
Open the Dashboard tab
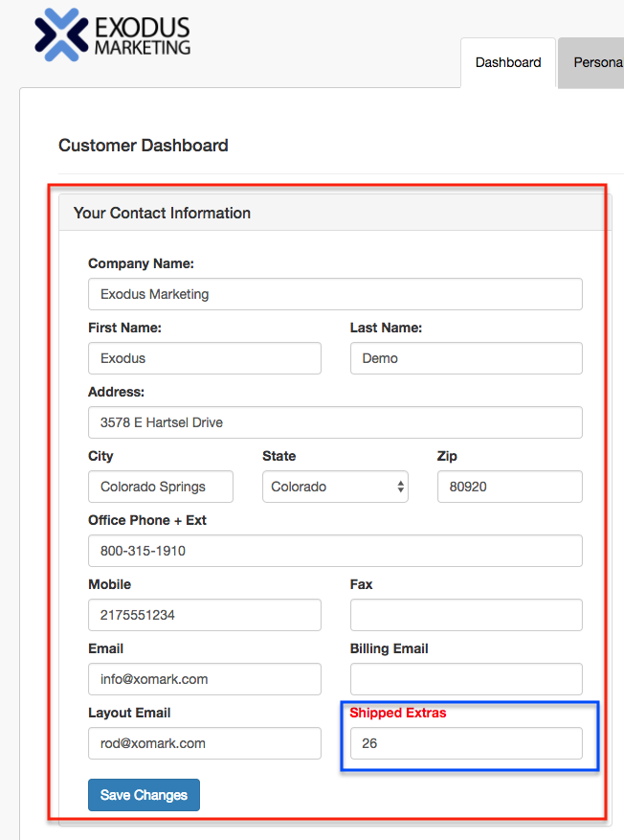point(508,62)
